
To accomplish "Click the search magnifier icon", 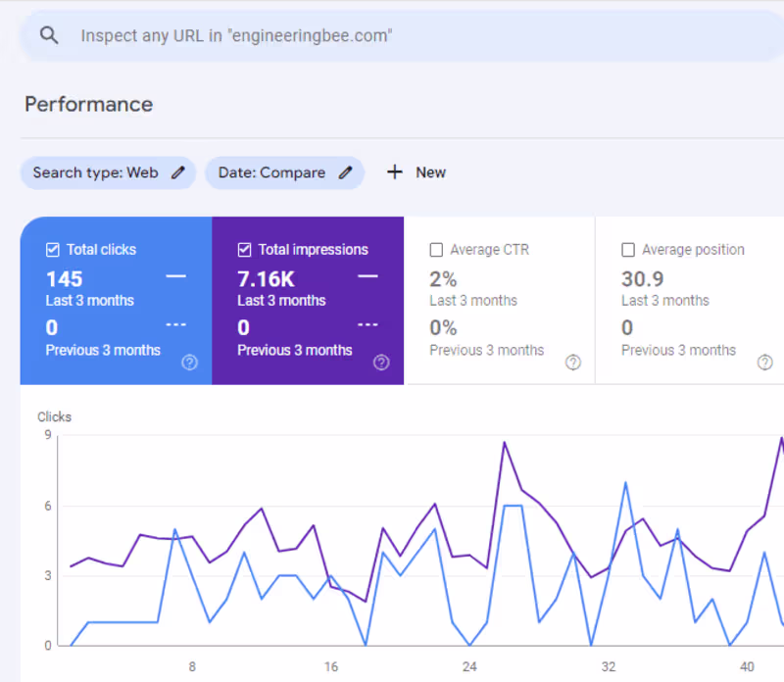I will 49,34.
